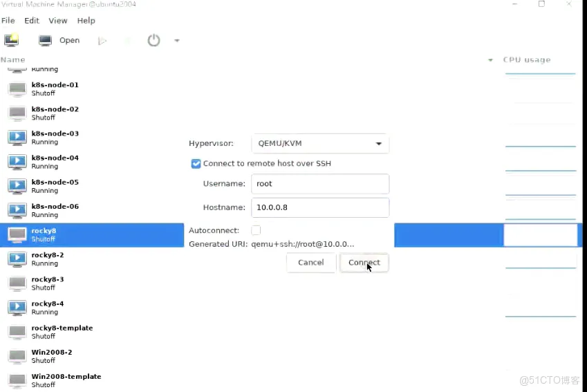This screenshot has height=392, width=587.
Task: Select the k8s-node-02 name text
Action: 55,109
